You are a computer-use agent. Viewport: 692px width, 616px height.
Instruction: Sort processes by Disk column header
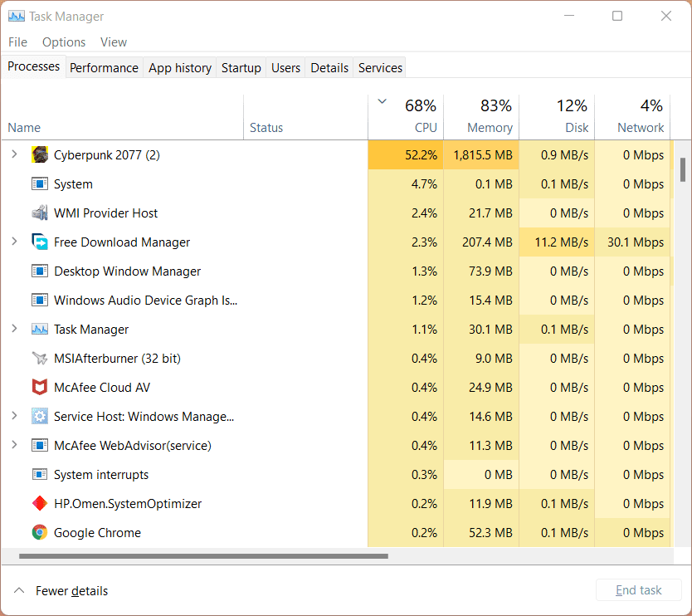coord(557,117)
